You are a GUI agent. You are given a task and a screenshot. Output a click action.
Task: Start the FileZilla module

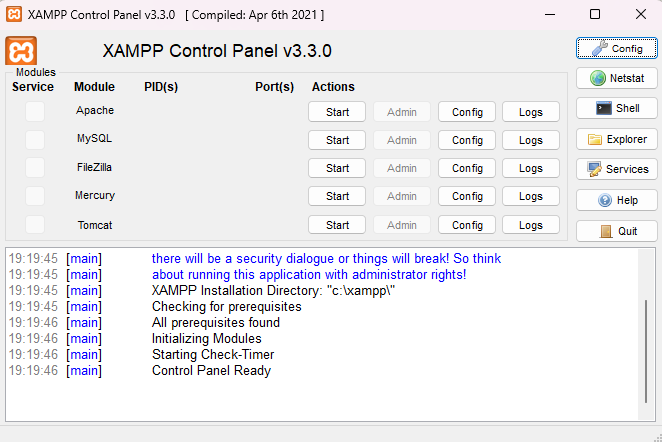point(337,168)
